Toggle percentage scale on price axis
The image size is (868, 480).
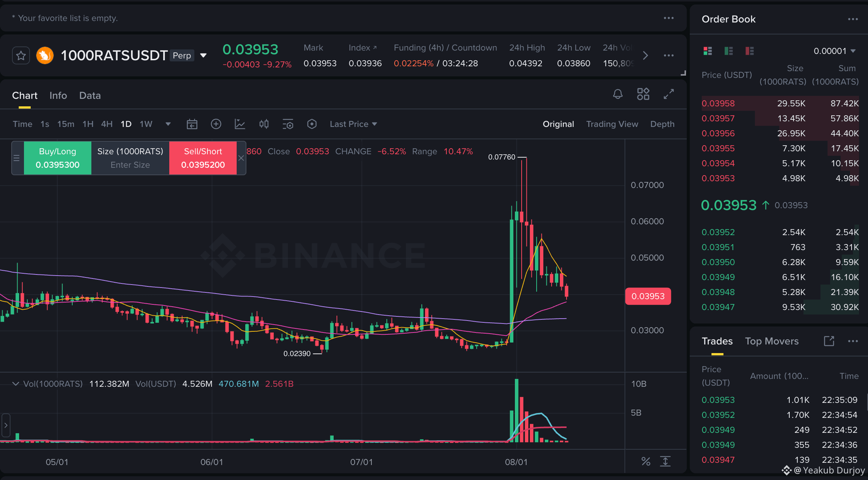[646, 461]
